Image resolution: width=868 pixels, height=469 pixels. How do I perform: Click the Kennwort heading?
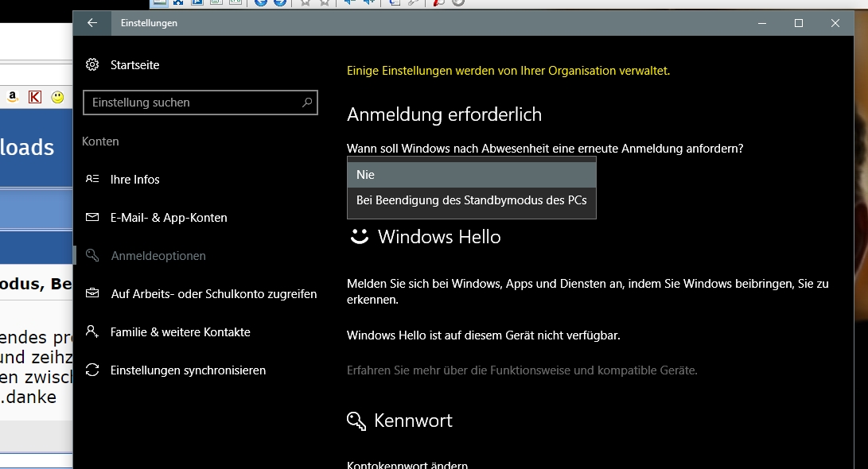[x=413, y=421]
